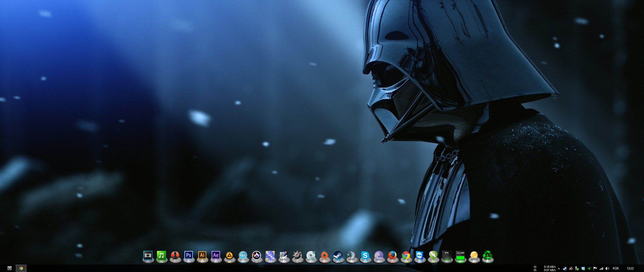Show hidden tray icons arrow
The width and height of the screenshot is (644, 272).
(x=559, y=268)
